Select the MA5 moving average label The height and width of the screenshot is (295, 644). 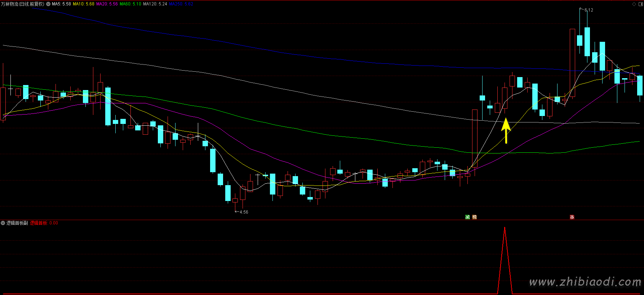[x=61, y=4]
